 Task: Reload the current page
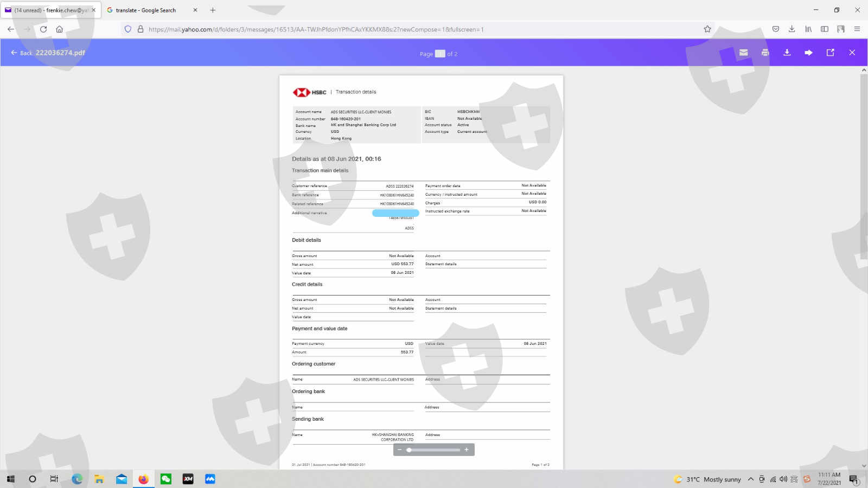[x=43, y=29]
